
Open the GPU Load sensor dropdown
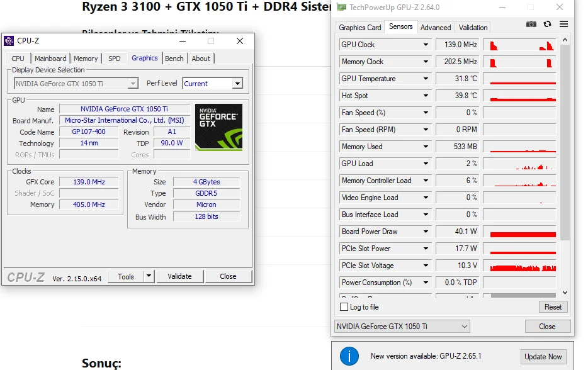426,164
